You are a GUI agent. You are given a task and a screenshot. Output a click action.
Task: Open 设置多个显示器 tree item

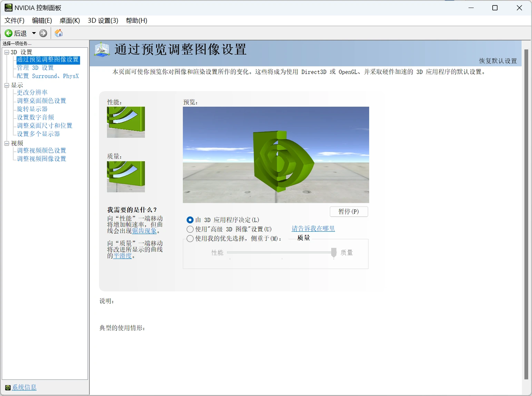coord(38,134)
